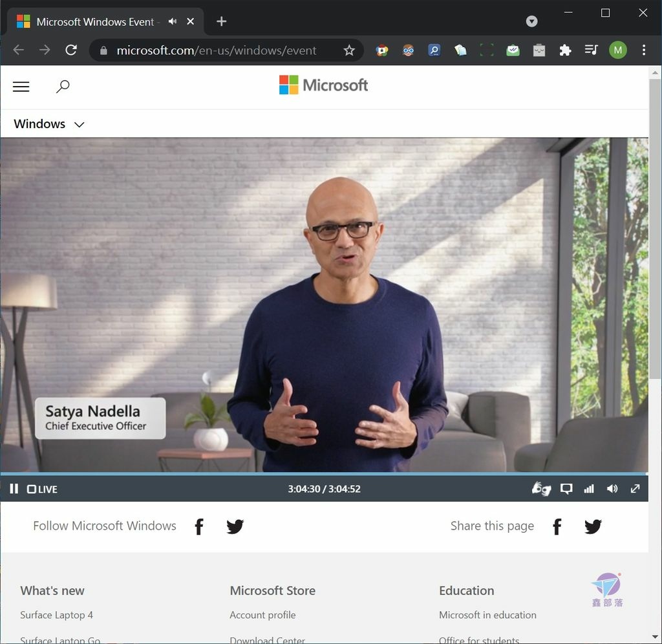Bookmark this page with the star
The width and height of the screenshot is (662, 644).
[x=348, y=50]
